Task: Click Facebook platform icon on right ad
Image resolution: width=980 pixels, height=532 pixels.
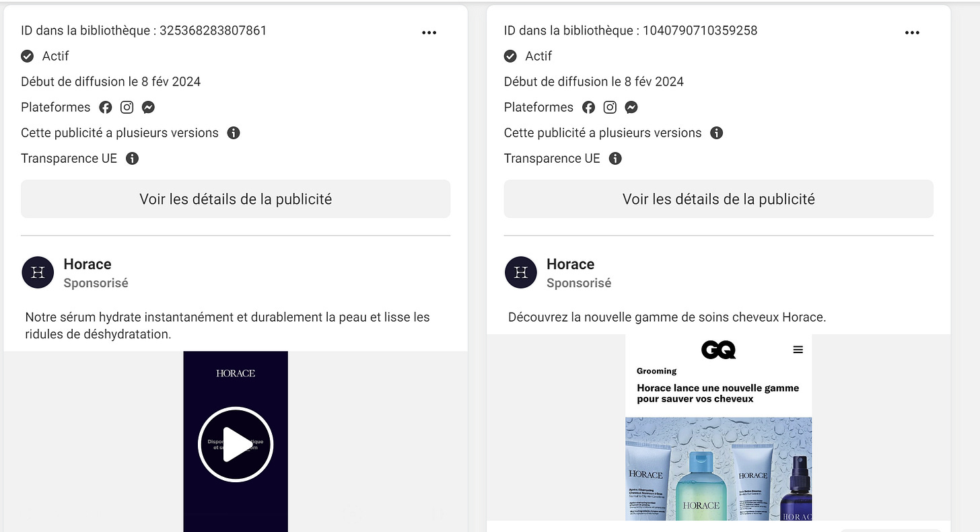Action: click(x=589, y=107)
